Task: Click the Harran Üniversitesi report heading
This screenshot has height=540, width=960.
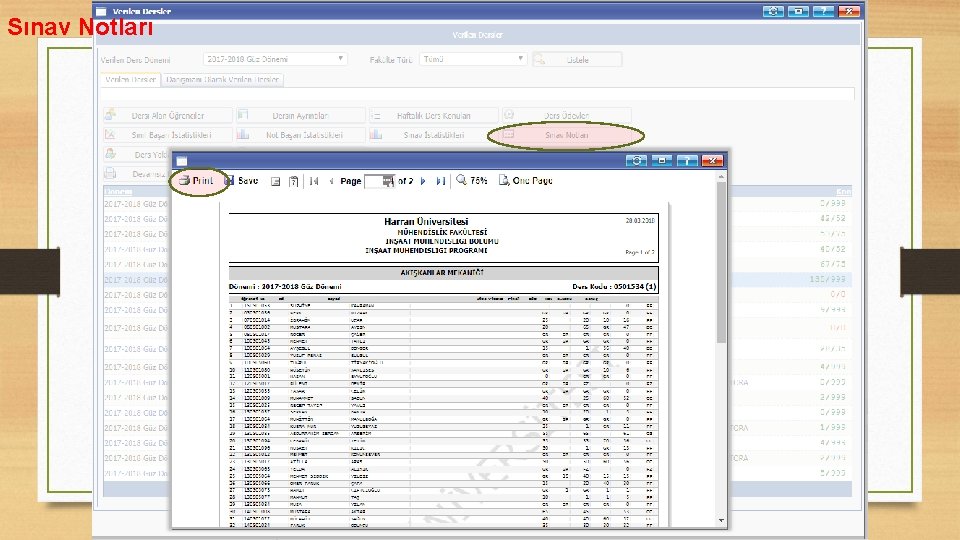Action: click(426, 222)
